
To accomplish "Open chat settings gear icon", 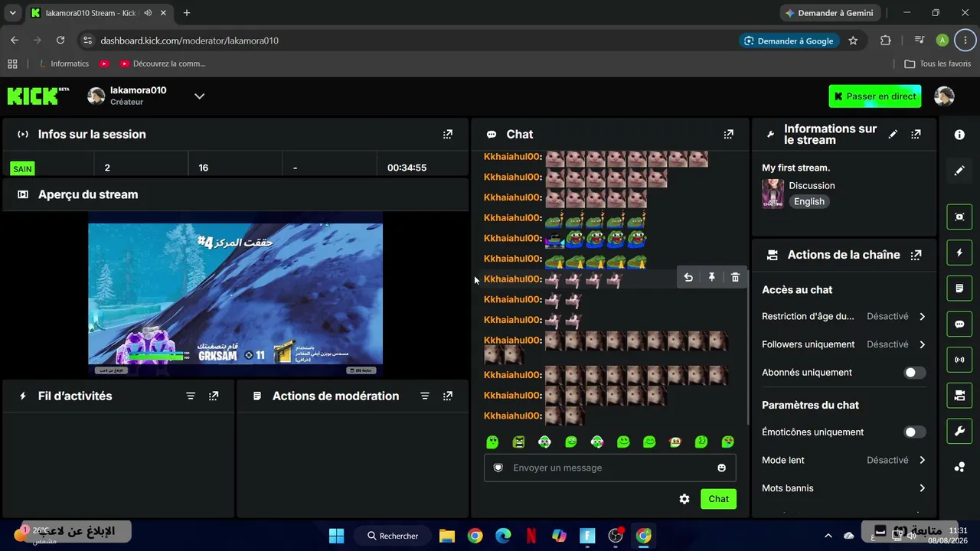I will pos(684,499).
